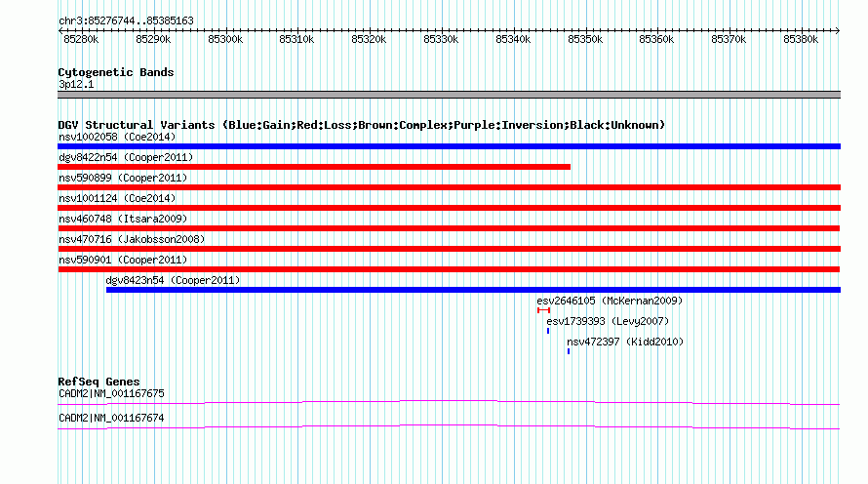Open the DGV Structural Variants track title
868x484 pixels.
362,125
